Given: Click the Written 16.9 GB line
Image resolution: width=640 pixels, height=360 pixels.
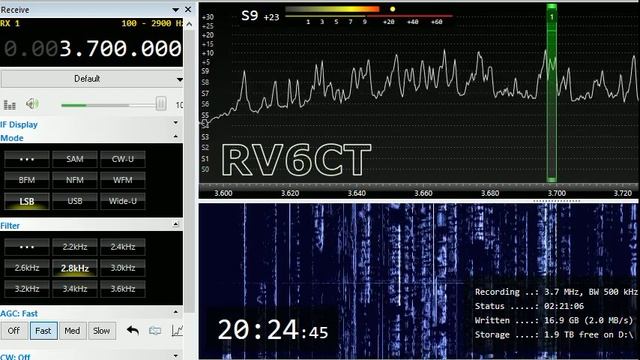Looking at the screenshot, I should (x=553, y=320).
